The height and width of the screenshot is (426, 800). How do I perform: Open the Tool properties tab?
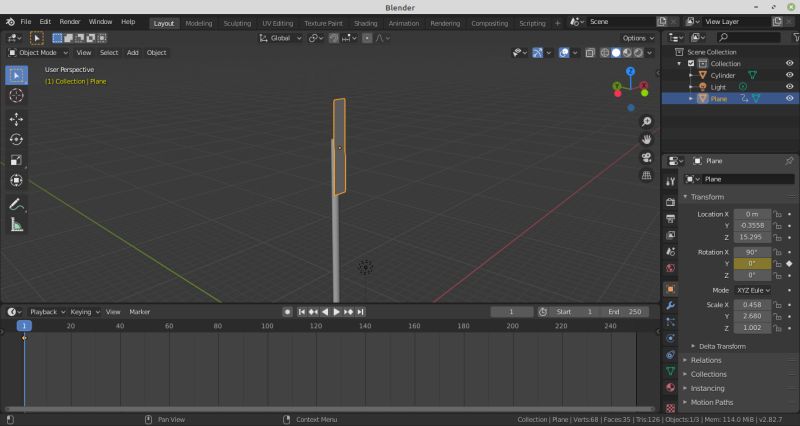pyautogui.click(x=670, y=182)
